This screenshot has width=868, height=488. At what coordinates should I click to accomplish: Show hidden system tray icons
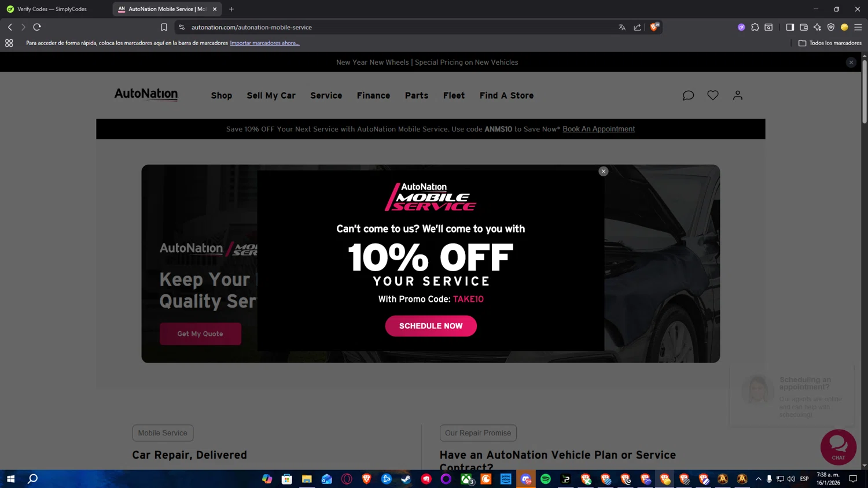[x=759, y=479]
